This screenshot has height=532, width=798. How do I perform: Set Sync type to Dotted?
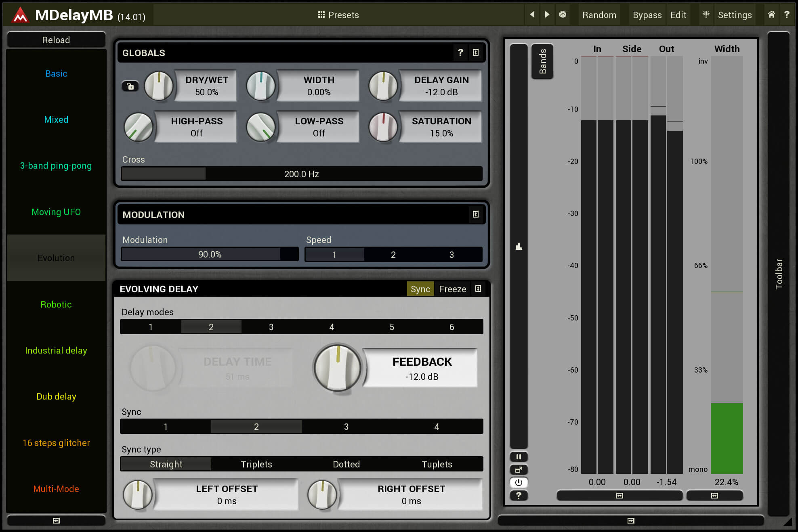pos(346,464)
